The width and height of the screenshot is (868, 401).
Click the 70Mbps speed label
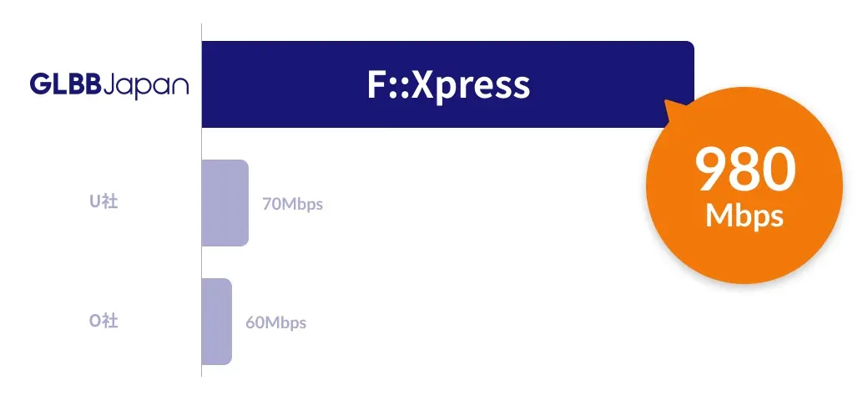tap(292, 204)
